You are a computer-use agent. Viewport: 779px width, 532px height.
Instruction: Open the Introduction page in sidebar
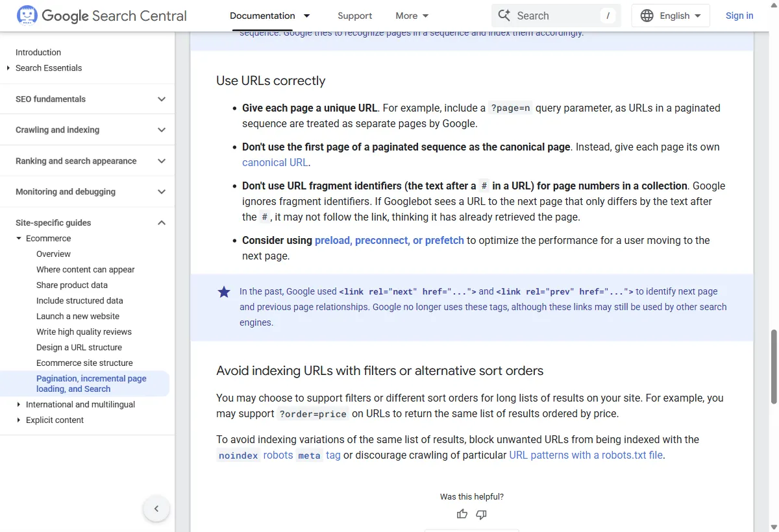coord(38,53)
